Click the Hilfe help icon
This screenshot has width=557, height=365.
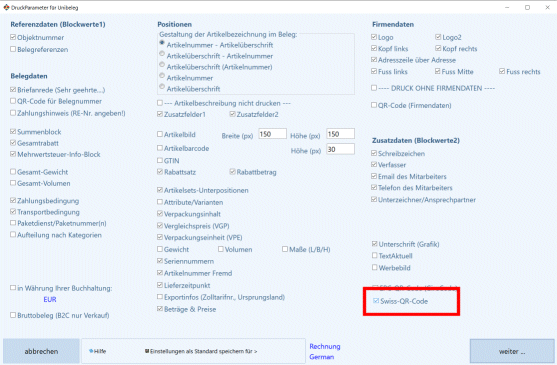[91, 351]
